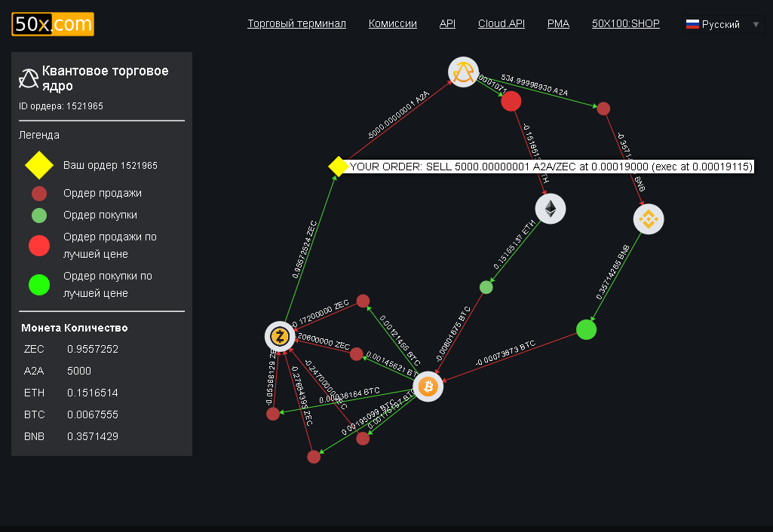Select the Binance Coin node
The width and height of the screenshot is (773, 532).
[x=648, y=219]
